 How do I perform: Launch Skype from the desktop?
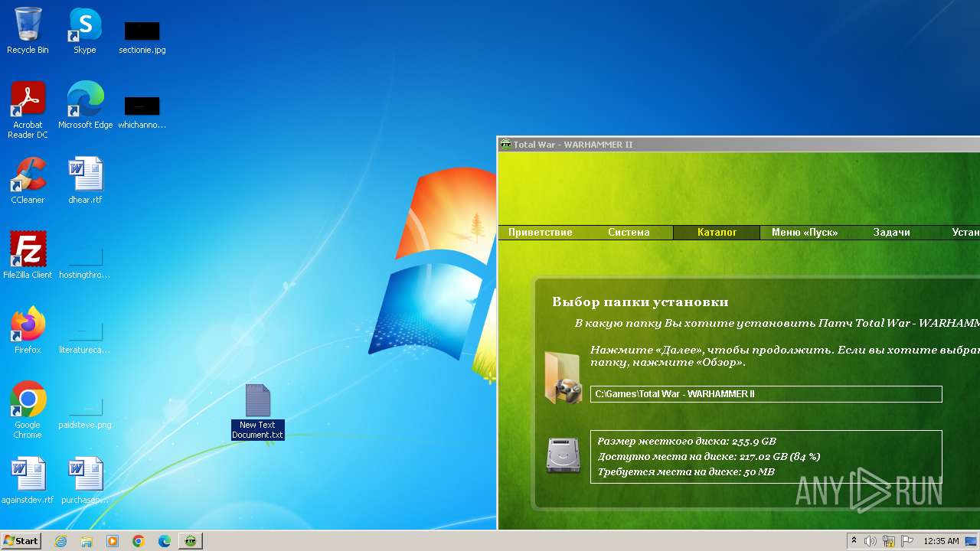click(85, 31)
